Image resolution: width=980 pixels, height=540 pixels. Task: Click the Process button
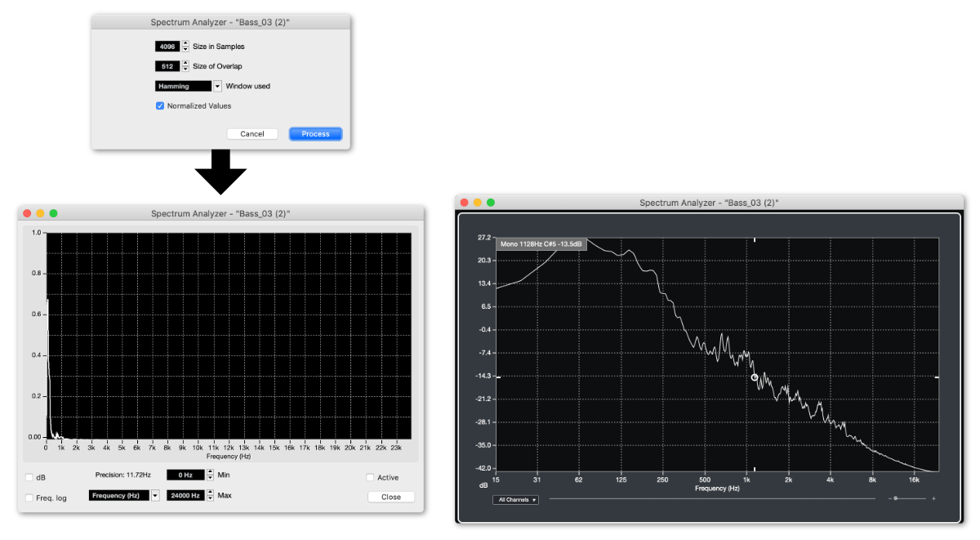tap(315, 133)
